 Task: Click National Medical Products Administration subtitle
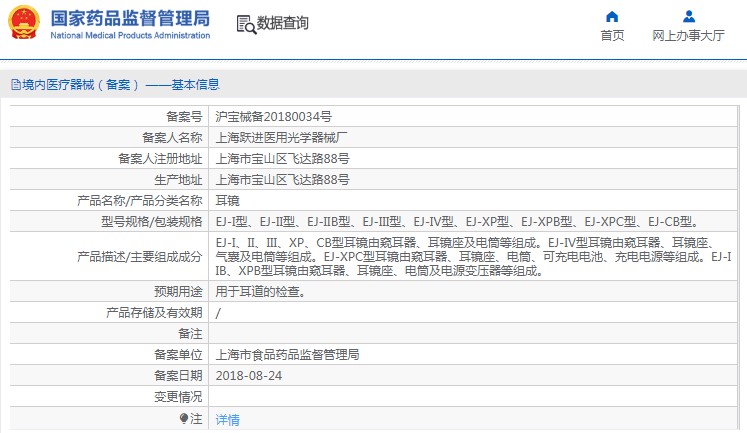[130, 35]
